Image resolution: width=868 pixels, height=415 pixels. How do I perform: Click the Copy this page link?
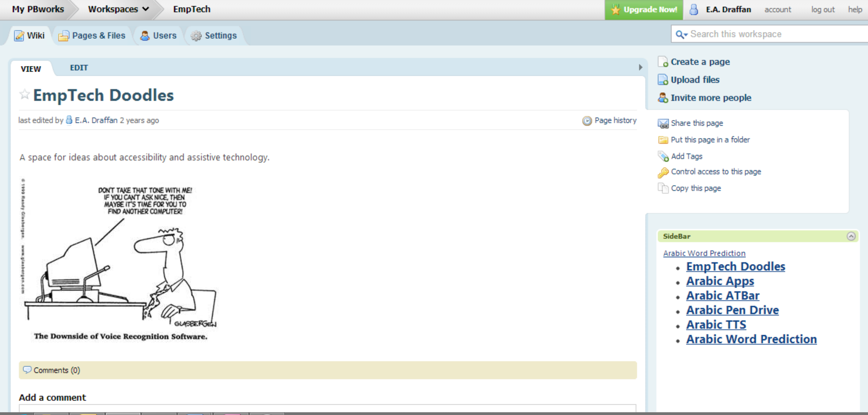click(x=696, y=188)
